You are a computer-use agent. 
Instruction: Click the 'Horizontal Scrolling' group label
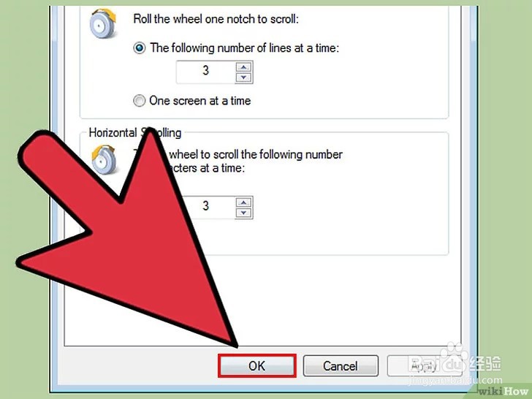pos(135,133)
